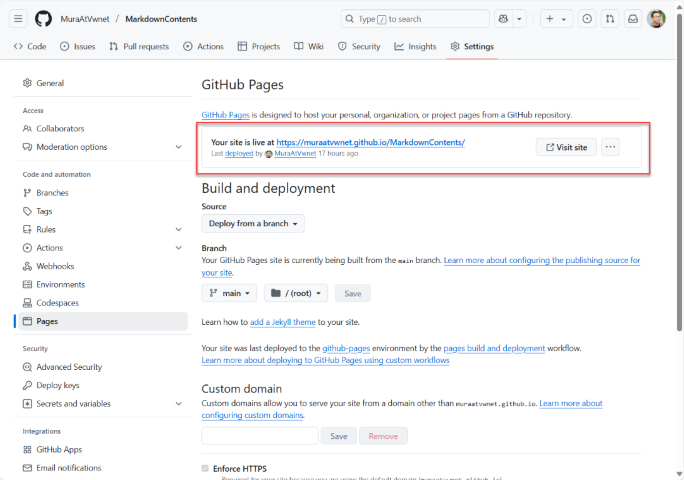The width and height of the screenshot is (684, 480).
Task: Click the Visit site button
Action: [x=566, y=147]
